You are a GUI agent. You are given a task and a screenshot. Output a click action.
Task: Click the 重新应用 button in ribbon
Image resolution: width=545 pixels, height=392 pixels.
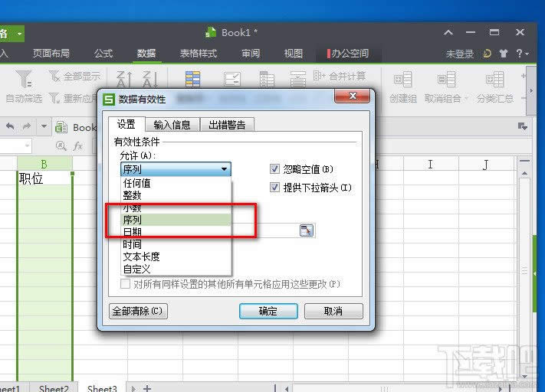[72, 98]
